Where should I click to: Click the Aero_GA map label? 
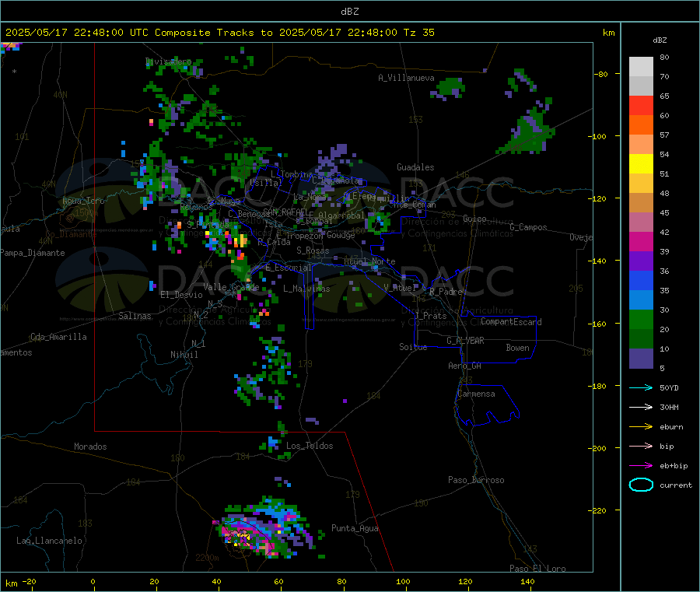[x=464, y=366]
